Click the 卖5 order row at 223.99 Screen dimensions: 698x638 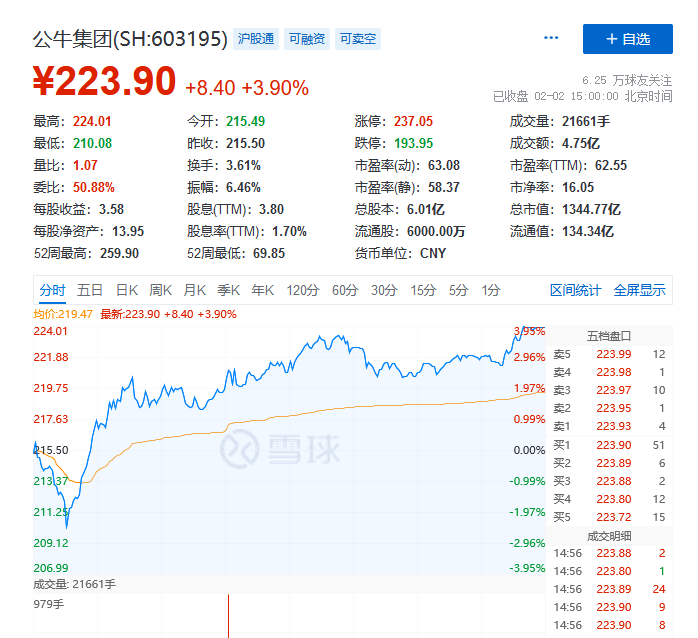(x=609, y=354)
